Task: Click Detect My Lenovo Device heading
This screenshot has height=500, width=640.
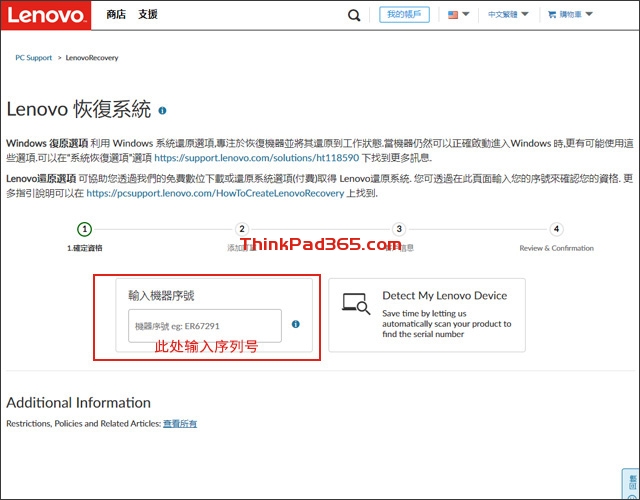Action: coord(444,296)
